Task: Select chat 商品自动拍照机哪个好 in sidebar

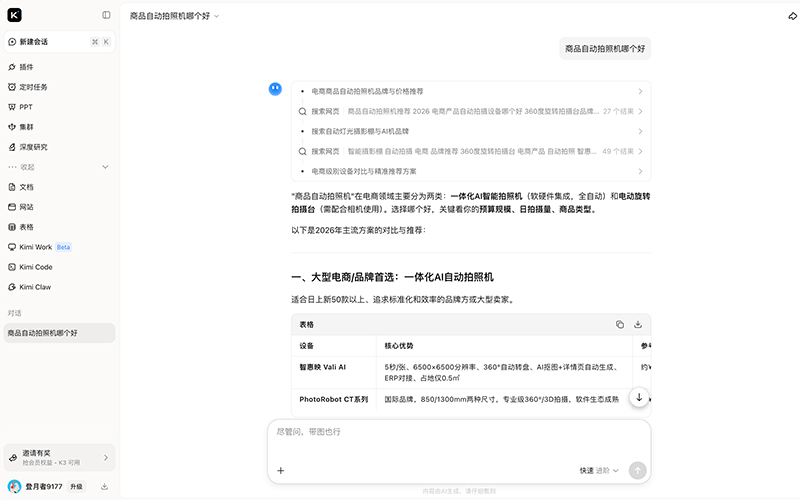Action: pos(59,333)
